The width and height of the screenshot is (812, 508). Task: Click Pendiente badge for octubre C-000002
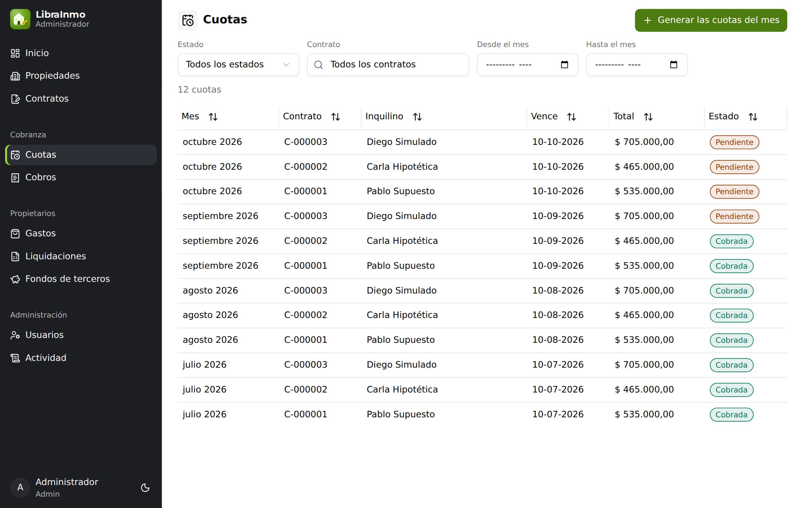tap(734, 167)
